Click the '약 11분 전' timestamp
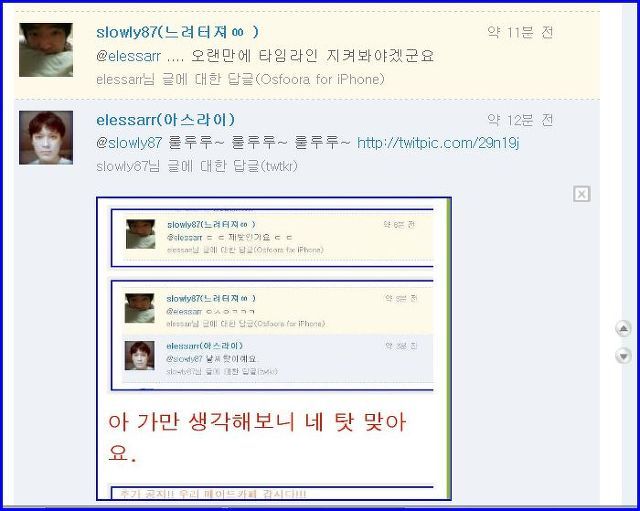Screen dimensions: 640x511 (520, 32)
